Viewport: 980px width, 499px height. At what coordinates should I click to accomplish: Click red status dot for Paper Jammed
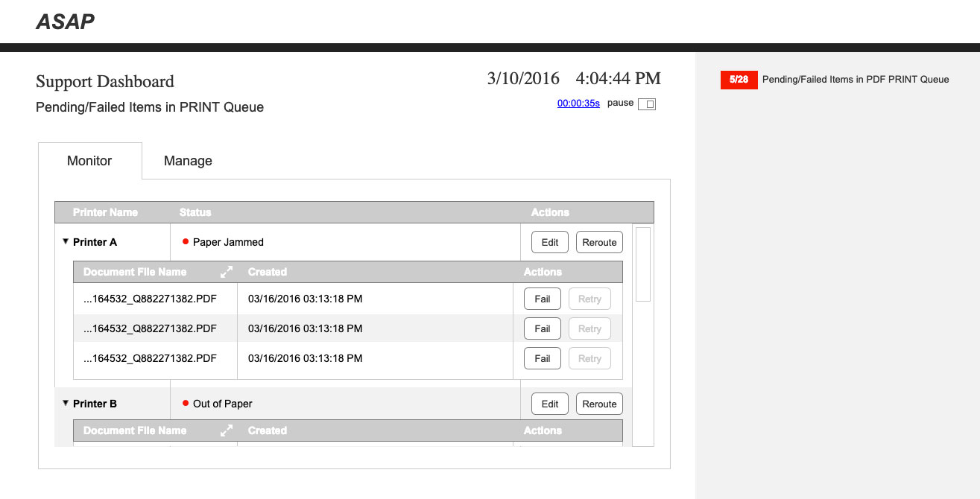pyautogui.click(x=186, y=242)
